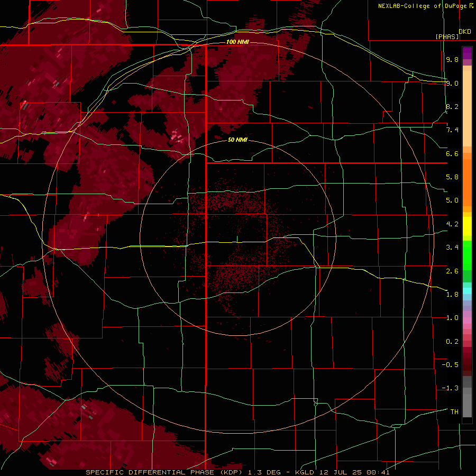This screenshot has width=476, height=476.
Task: Click the 1.3 DEG elevation text
Action: click(x=265, y=472)
